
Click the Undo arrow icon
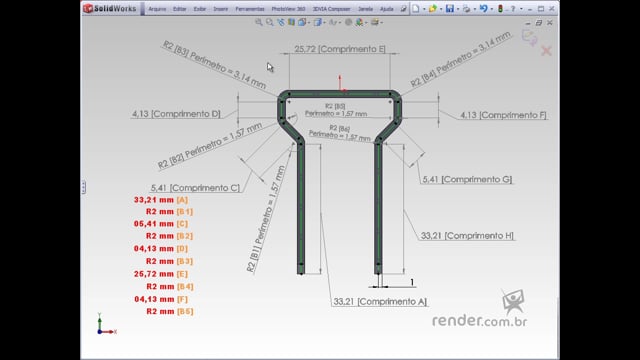coord(483,9)
